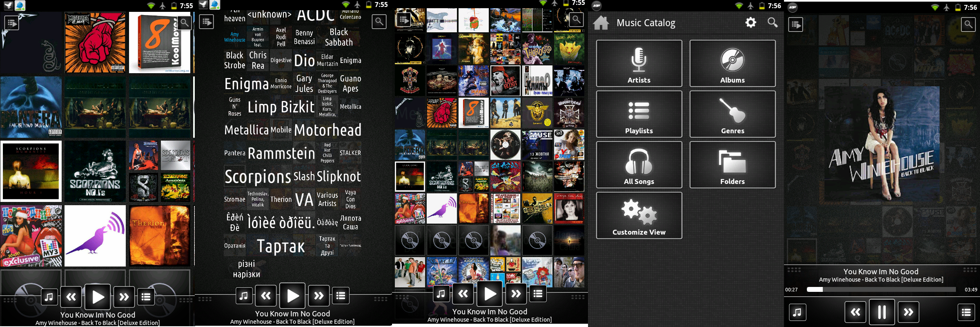This screenshot has height=327, width=980.
Task: Tap search magnifier in Music Catalog header
Action: [x=772, y=22]
